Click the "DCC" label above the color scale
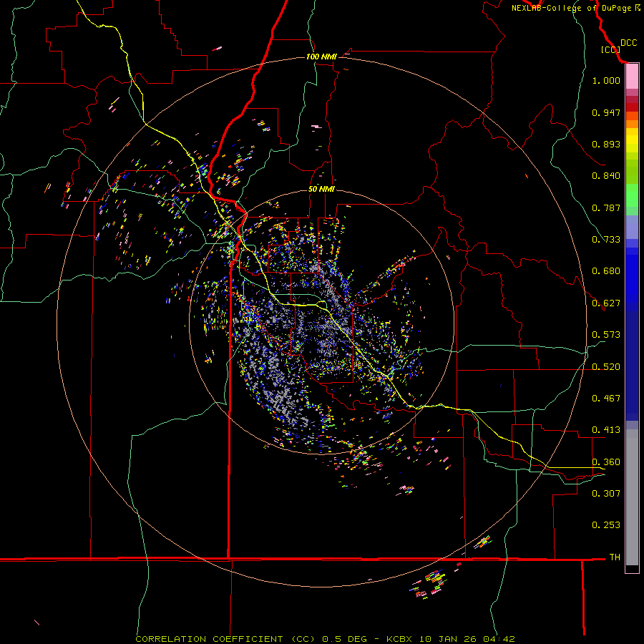The image size is (644, 644). pyautogui.click(x=628, y=43)
